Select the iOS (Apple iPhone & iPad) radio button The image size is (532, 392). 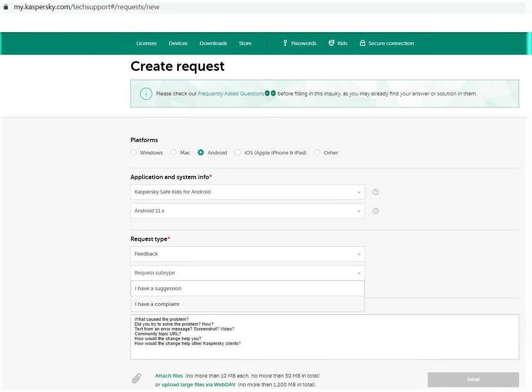pos(238,153)
